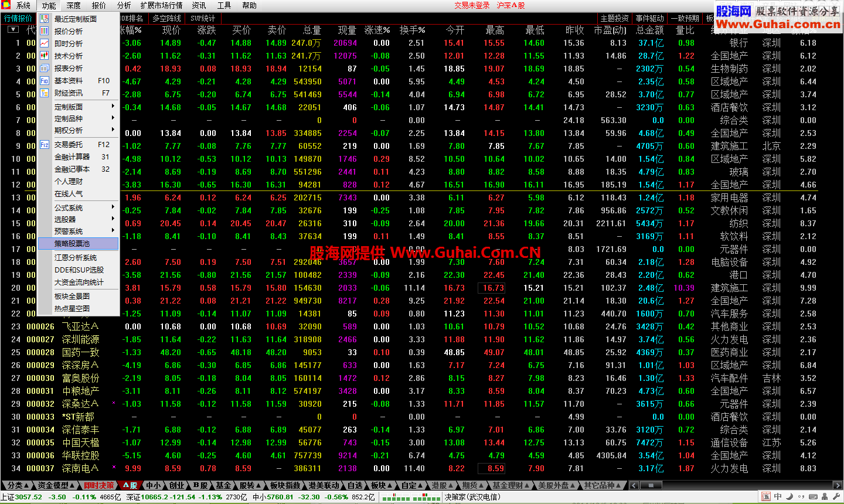Open the 扩展市场行情 menu
The image size is (844, 504).
(161, 5)
